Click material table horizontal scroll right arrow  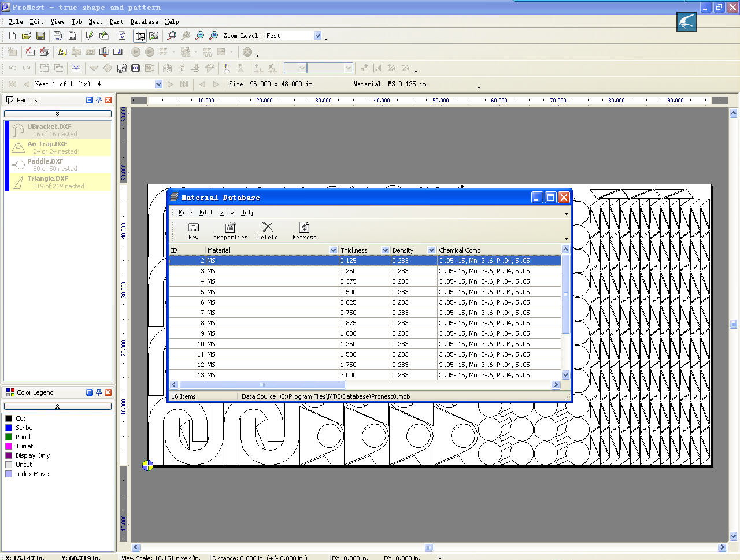tap(556, 384)
